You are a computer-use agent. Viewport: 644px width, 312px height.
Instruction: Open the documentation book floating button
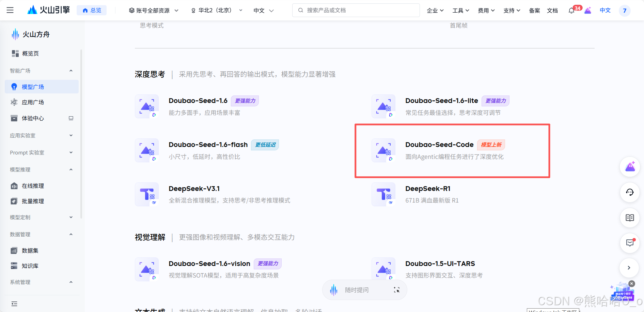pyautogui.click(x=630, y=218)
